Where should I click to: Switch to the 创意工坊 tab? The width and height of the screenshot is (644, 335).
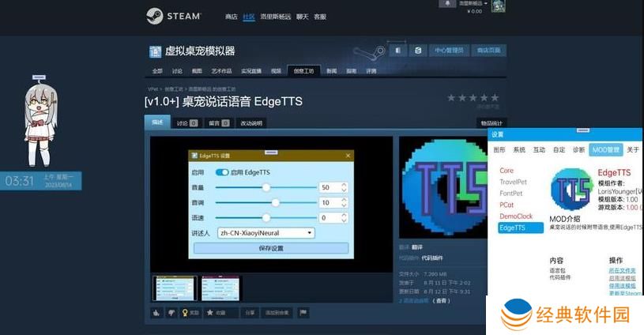pyautogui.click(x=303, y=70)
